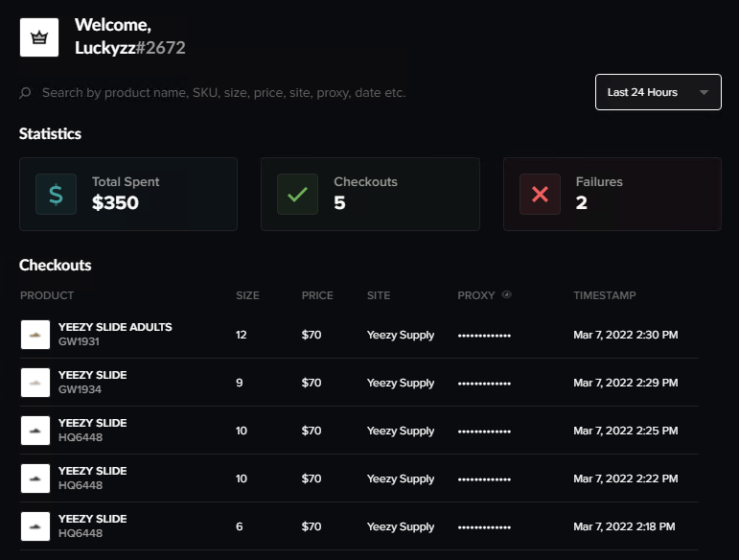
Task: Click the Failures red X icon
Action: tap(540, 195)
